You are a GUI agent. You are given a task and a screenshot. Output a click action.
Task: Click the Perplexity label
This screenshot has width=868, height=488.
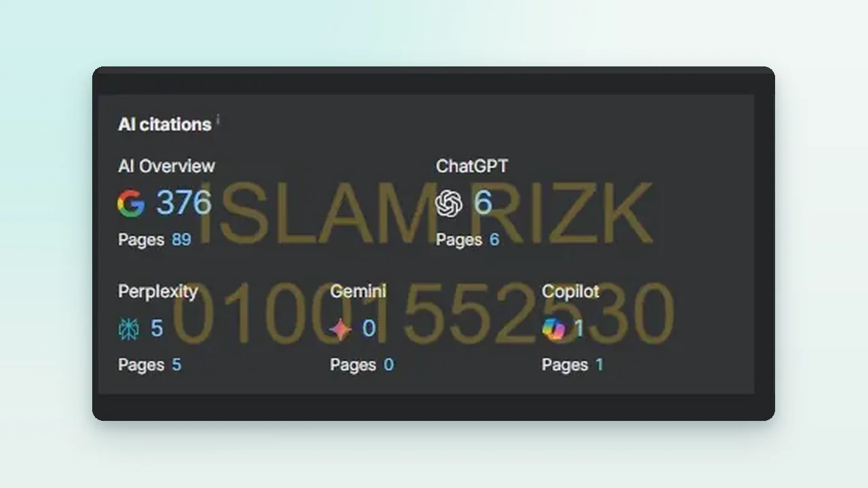pos(158,291)
